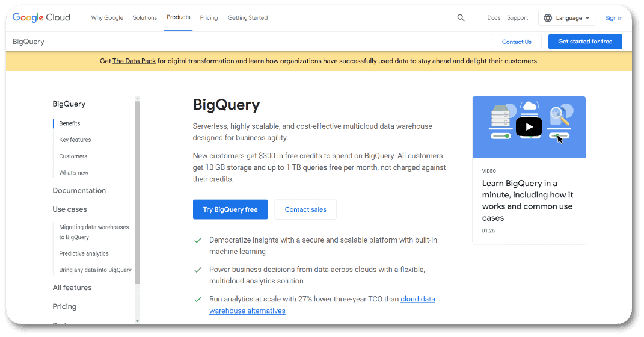Jump to Key features in sidebar
644x337 pixels.
[75, 140]
